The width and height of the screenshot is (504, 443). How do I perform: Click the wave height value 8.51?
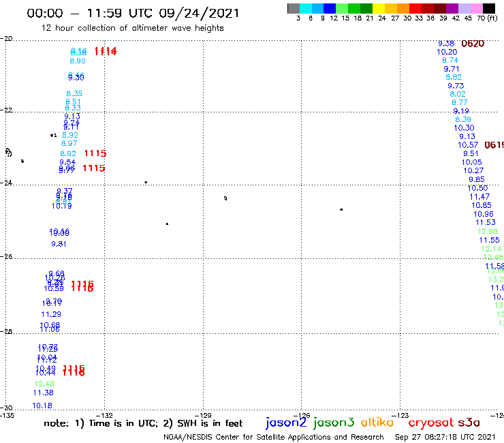(x=73, y=102)
